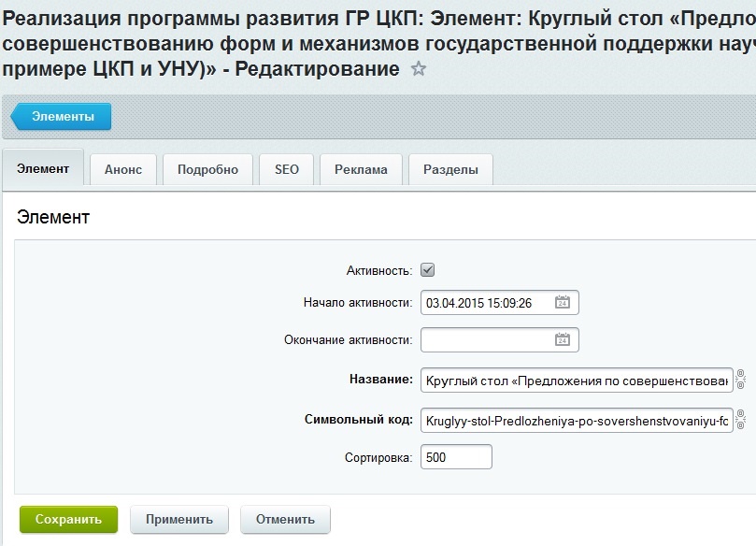Focus the Сортировка field with 500
This screenshot has height=546, width=756.
[456, 457]
